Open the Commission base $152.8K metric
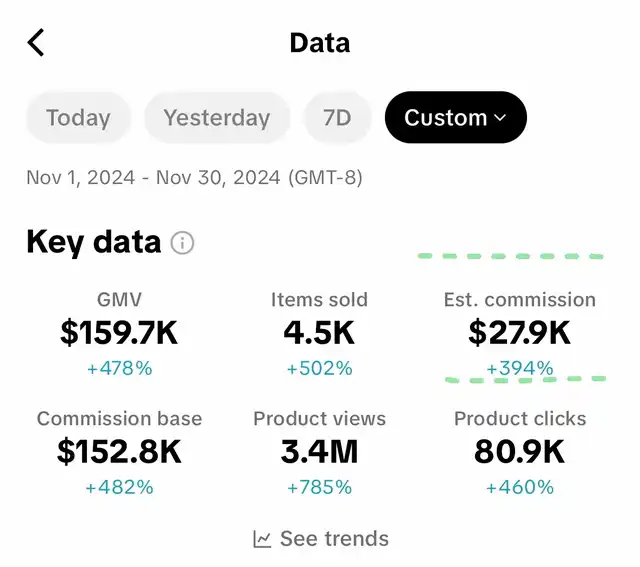This screenshot has height=567, width=640. [119, 453]
